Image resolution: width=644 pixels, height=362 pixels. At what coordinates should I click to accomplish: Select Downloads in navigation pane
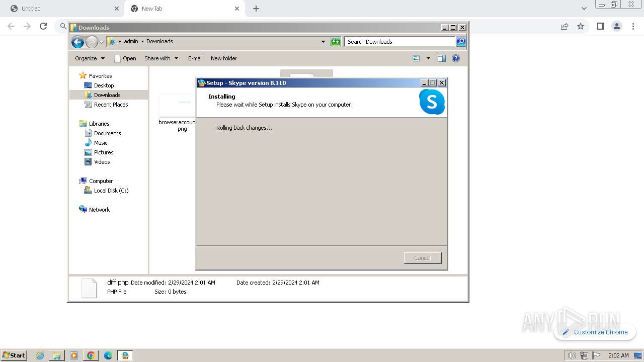pyautogui.click(x=107, y=95)
